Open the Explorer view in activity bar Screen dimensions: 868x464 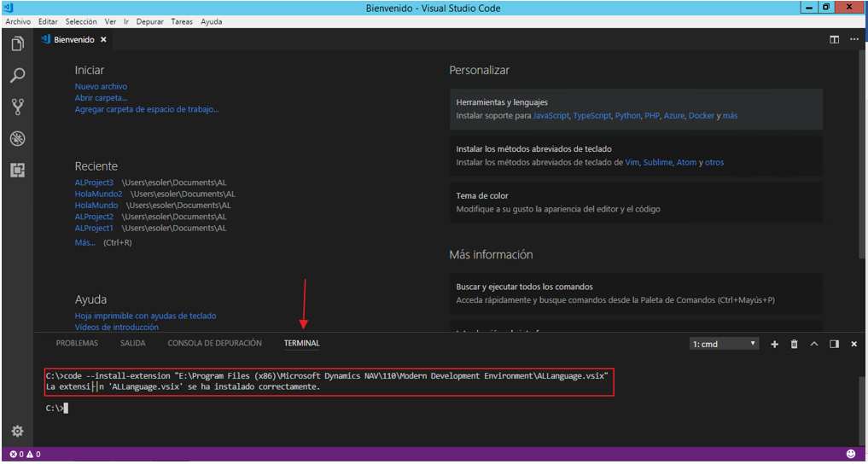(x=17, y=43)
